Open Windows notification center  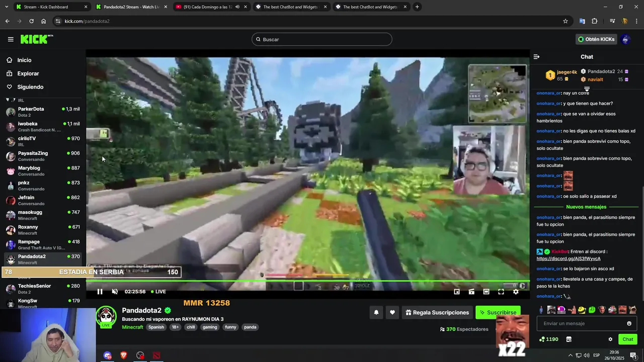(633, 355)
